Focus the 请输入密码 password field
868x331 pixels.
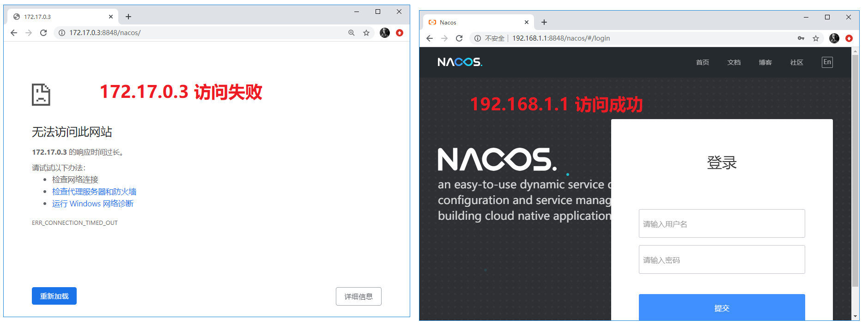722,259
